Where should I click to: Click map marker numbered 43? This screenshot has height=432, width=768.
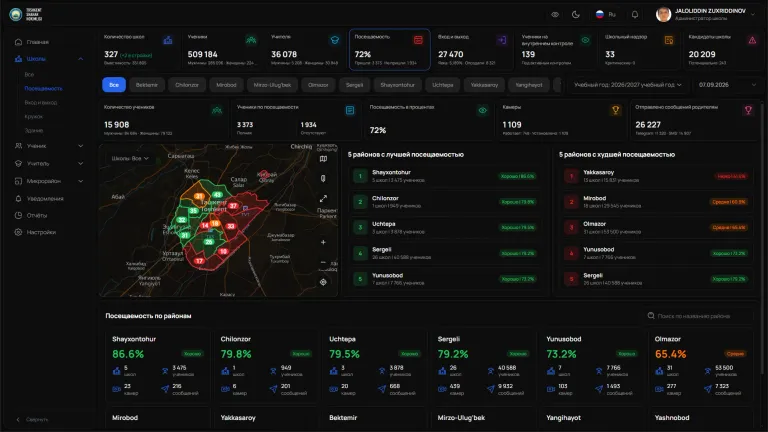pos(217,195)
